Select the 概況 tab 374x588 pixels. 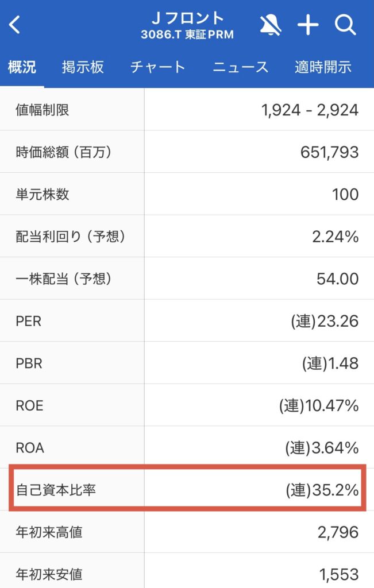click(22, 67)
